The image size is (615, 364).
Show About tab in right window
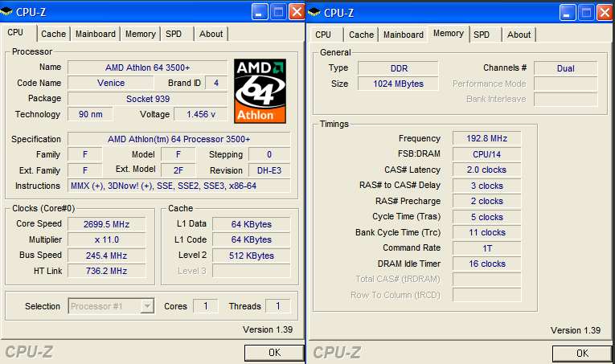tap(519, 35)
